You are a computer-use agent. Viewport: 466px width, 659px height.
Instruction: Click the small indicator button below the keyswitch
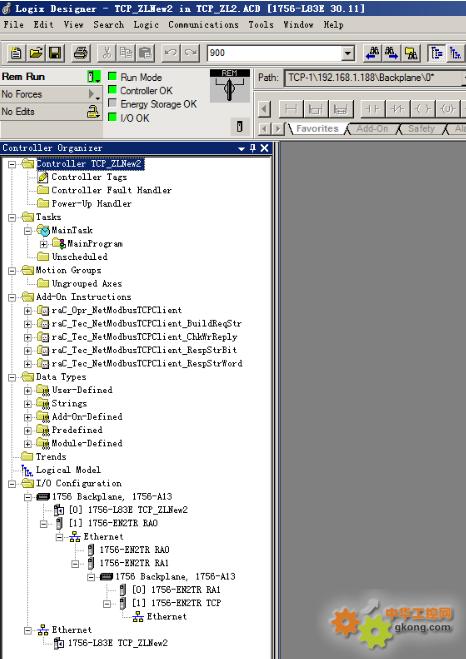point(240,127)
